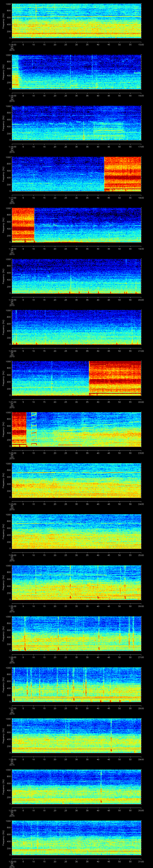Click Frequency (Hz) axis label of 1:23:00 panel
Viewport: 153px width, 868px height.
click(x=3, y=481)
